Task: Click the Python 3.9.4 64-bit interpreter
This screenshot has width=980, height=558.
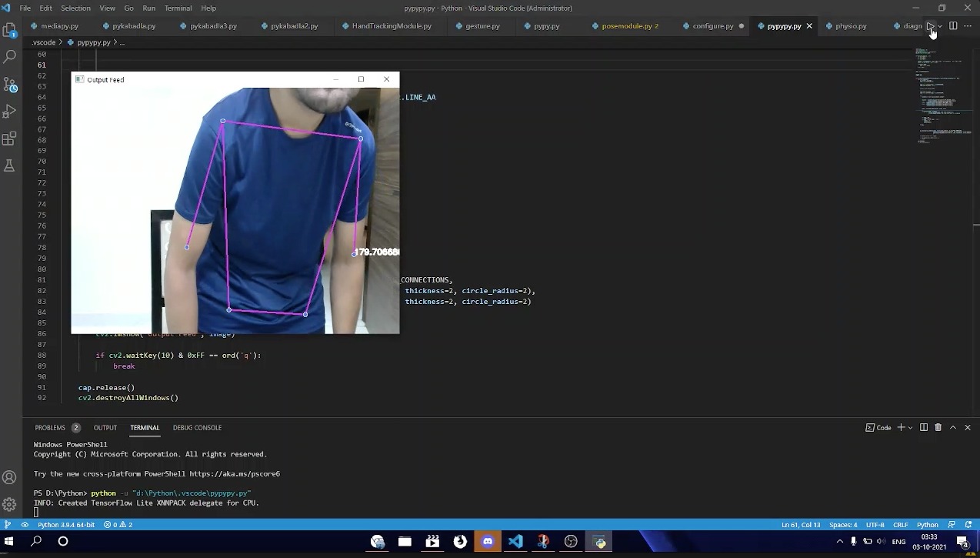Action: pos(66,525)
